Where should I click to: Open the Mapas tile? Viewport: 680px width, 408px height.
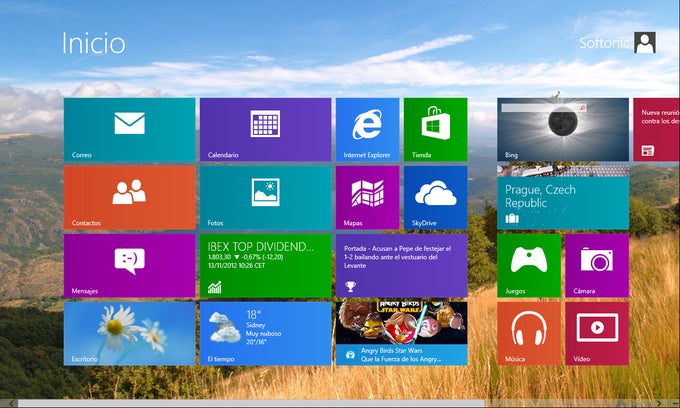[367, 198]
